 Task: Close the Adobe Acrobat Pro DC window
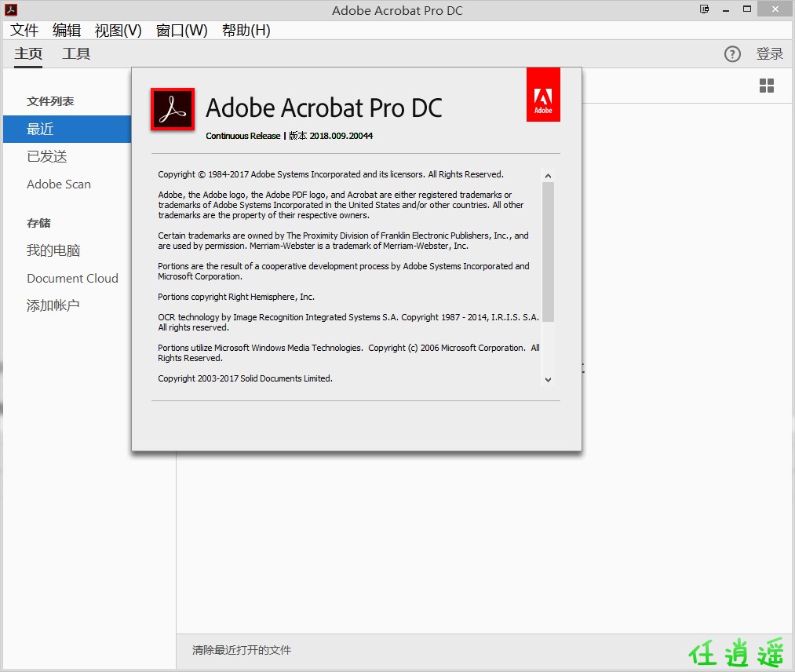click(x=775, y=9)
